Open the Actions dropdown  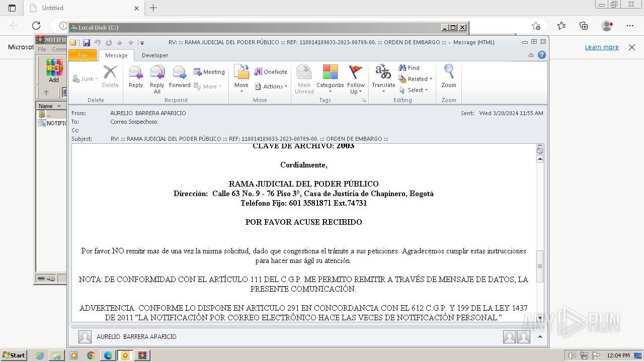271,86
